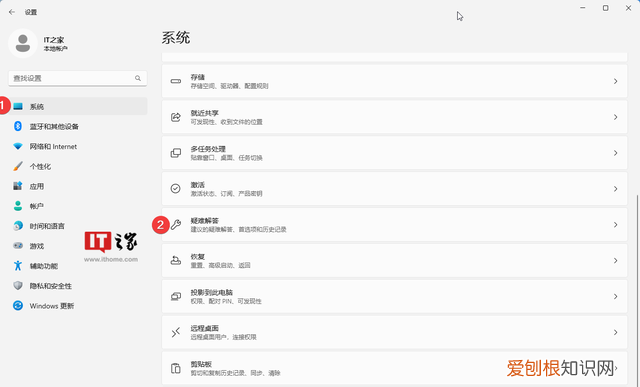Screen dimensions: 640x387
Task: Open the 恢复 settings row
Action: tap(394, 260)
